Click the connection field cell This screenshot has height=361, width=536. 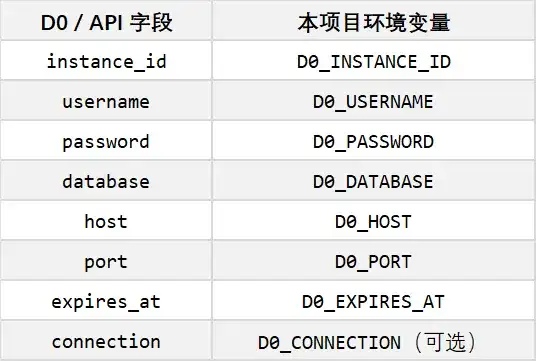tap(106, 340)
